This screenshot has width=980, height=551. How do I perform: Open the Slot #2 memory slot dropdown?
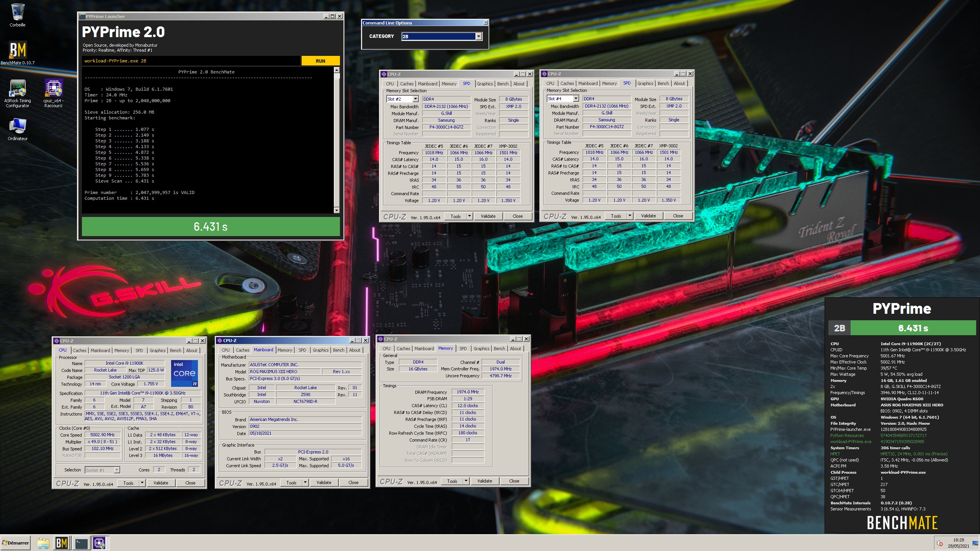click(415, 99)
